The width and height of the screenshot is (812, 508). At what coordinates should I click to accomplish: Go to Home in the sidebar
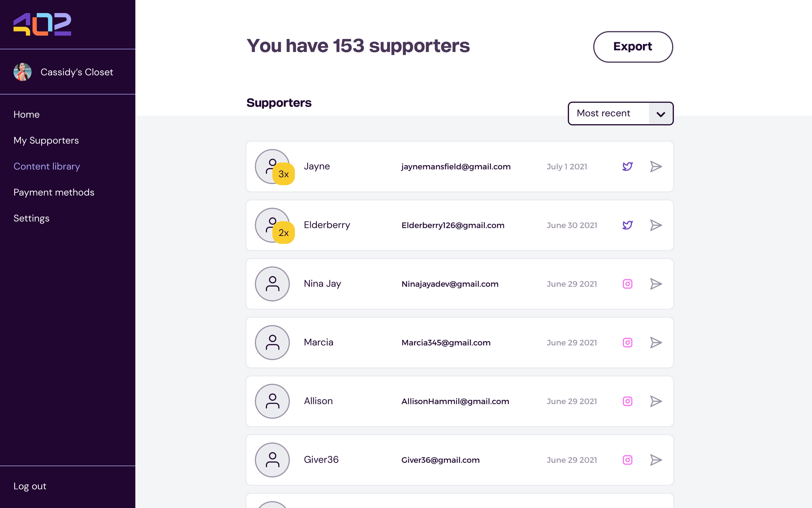tap(27, 115)
